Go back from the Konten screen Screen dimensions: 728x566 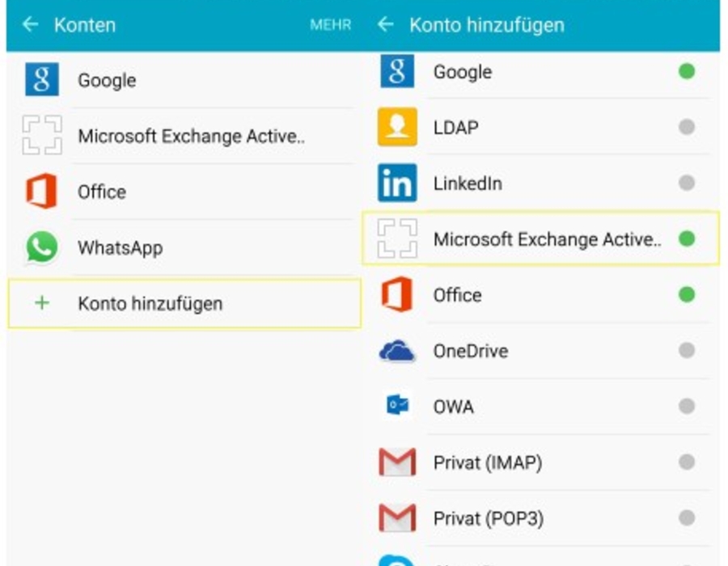coord(30,24)
